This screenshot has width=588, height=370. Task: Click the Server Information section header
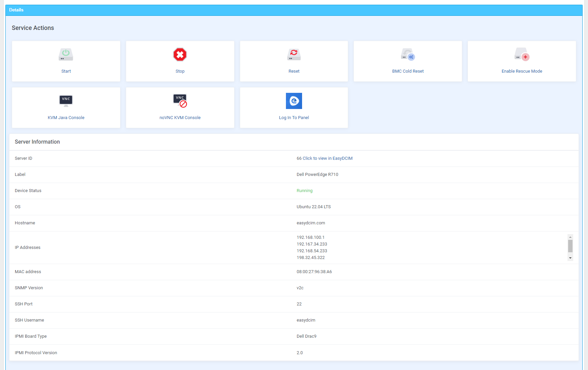point(37,142)
